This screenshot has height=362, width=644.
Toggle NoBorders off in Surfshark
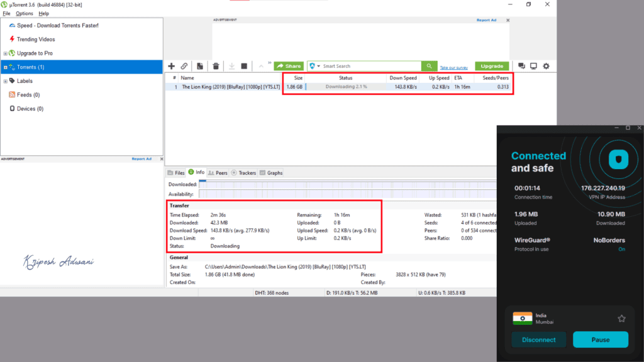[621, 249]
